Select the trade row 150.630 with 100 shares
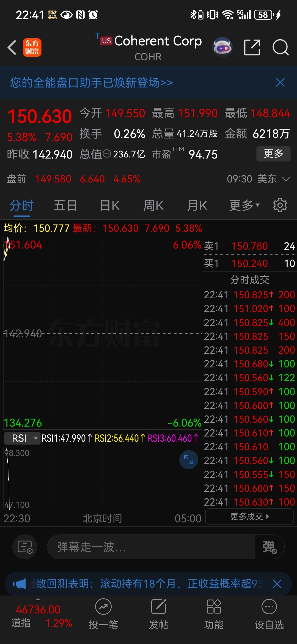The image size is (297, 644). click(249, 502)
